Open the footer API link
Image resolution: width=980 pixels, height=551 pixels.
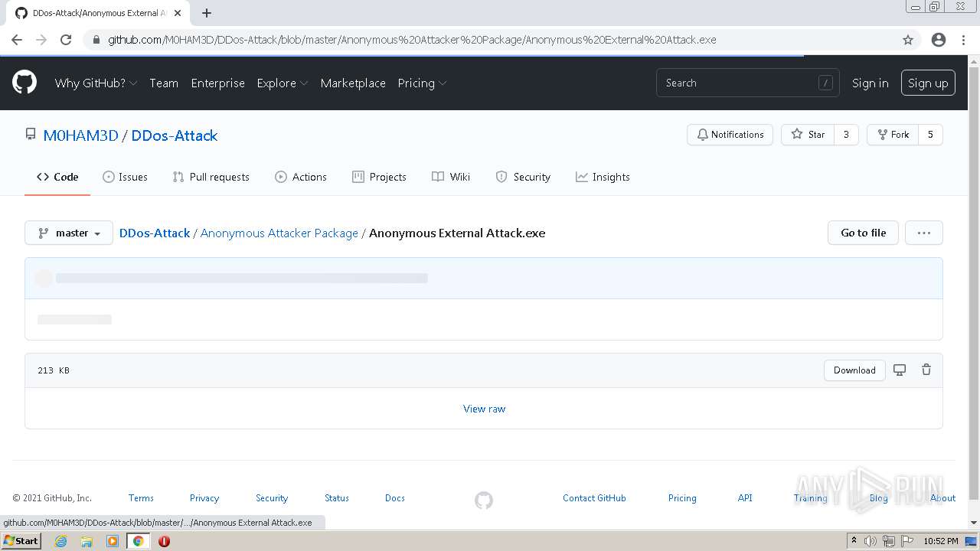[745, 497]
